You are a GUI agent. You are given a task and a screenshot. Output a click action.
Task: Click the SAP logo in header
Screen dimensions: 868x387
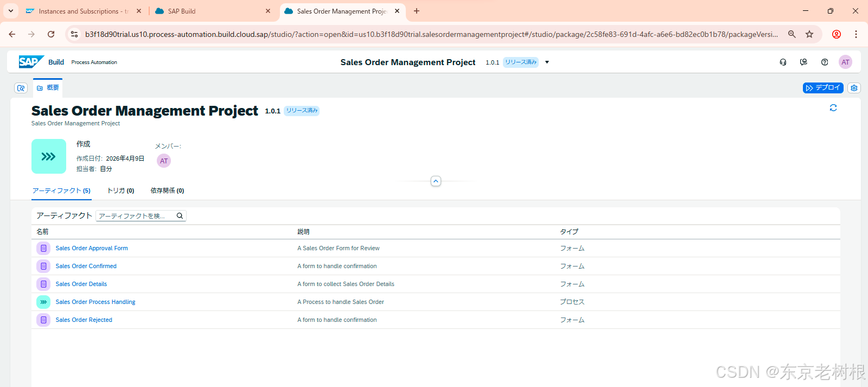tap(31, 62)
